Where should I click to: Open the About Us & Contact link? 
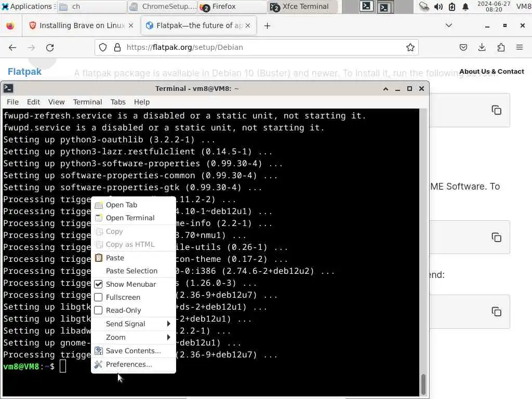point(491,72)
